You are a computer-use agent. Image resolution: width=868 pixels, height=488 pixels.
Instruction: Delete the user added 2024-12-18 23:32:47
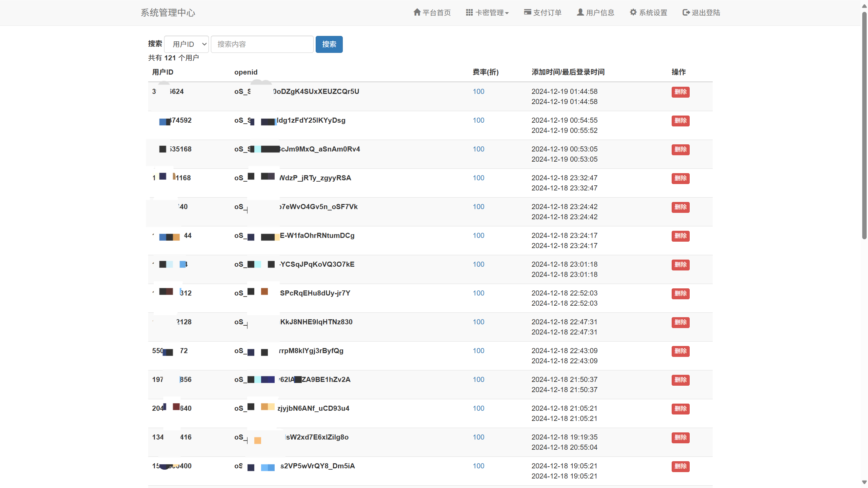pos(680,178)
